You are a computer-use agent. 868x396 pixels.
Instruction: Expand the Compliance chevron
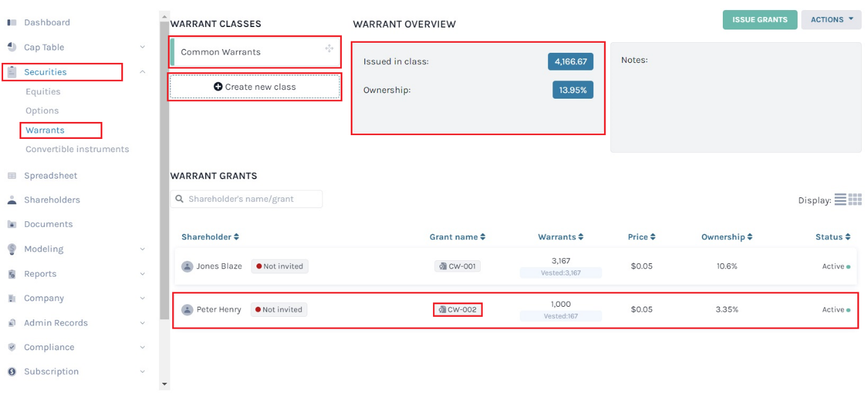143,347
